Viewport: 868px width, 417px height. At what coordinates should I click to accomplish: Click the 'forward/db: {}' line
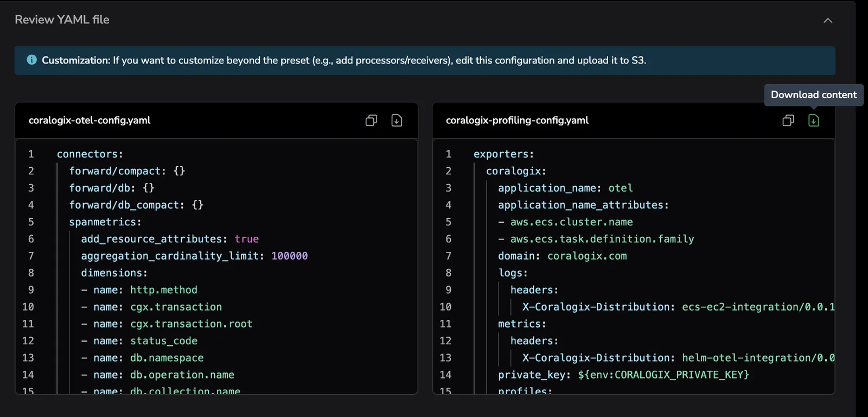click(112, 188)
